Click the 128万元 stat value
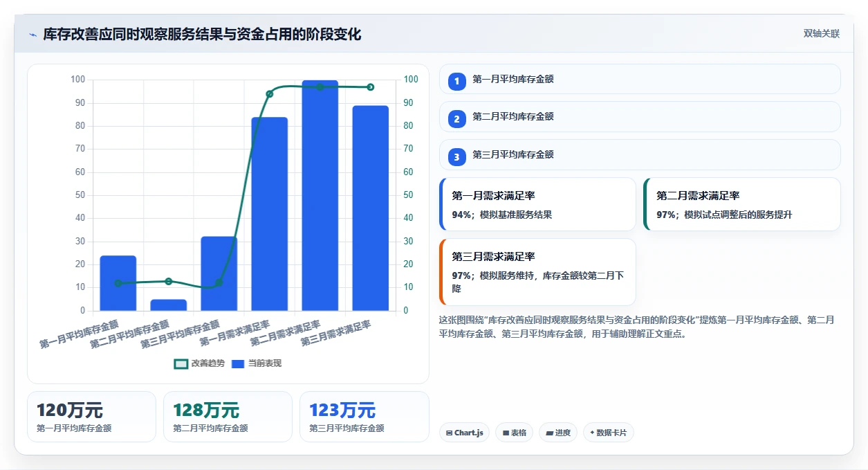 pos(206,410)
